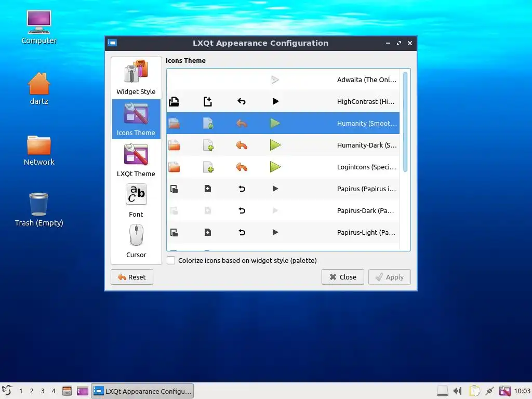Click the Humanity-Dark green play preview icon
Image resolution: width=532 pixels, height=399 pixels.
click(x=275, y=145)
